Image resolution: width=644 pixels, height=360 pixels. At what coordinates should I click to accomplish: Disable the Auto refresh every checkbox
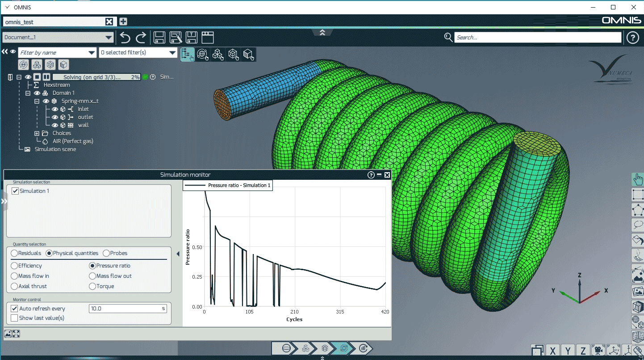pyautogui.click(x=14, y=309)
